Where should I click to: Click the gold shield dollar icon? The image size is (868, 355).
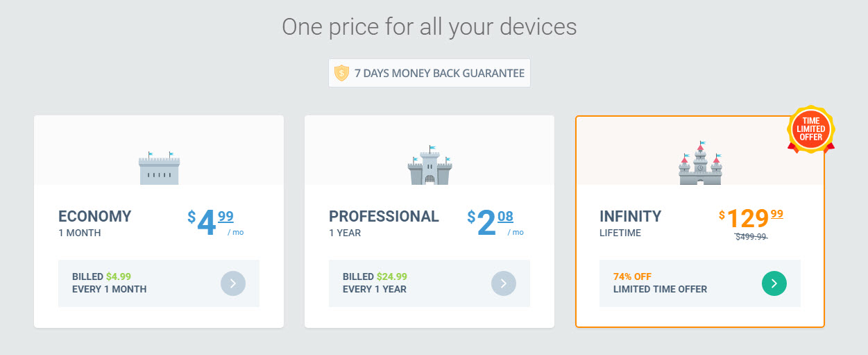[x=341, y=73]
